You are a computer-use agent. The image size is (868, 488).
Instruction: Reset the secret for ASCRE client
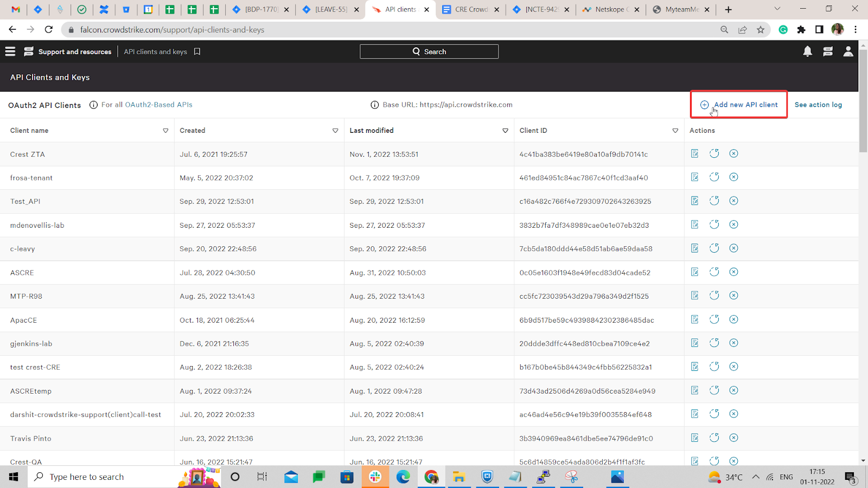pos(714,272)
